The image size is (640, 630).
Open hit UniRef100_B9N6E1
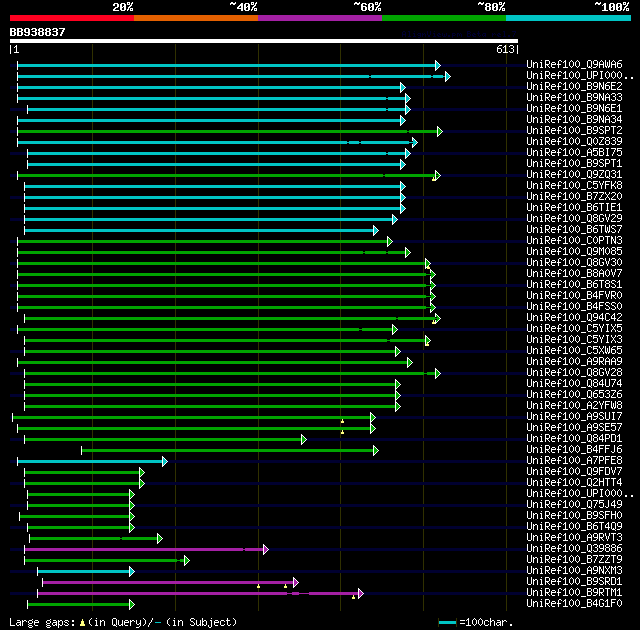[574, 108]
